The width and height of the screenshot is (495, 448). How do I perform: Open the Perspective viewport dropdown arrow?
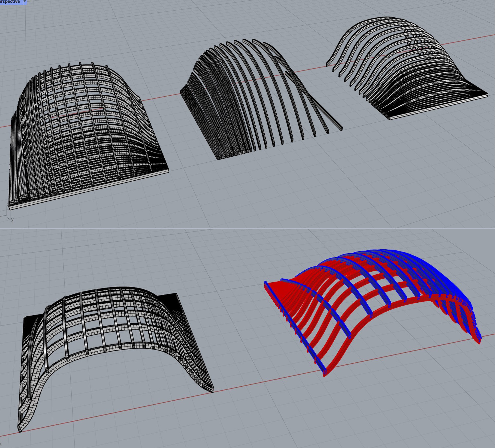[25, 2]
